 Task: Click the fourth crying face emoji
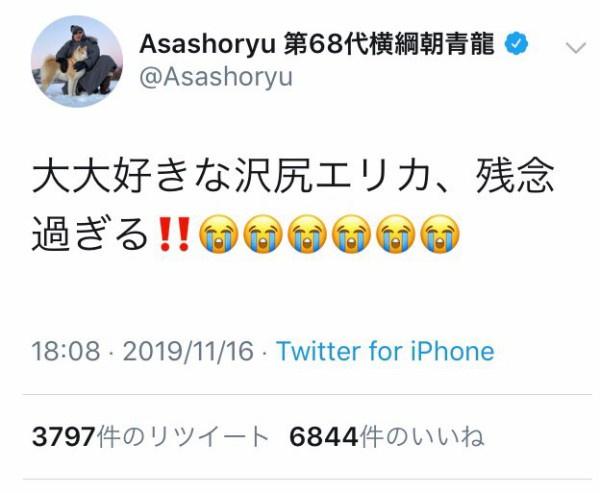tap(351, 234)
